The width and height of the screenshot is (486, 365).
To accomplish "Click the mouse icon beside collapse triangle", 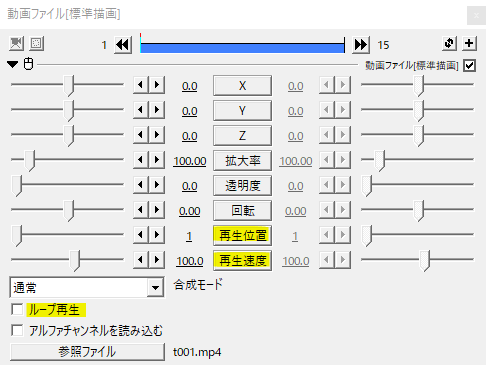I will [29, 64].
